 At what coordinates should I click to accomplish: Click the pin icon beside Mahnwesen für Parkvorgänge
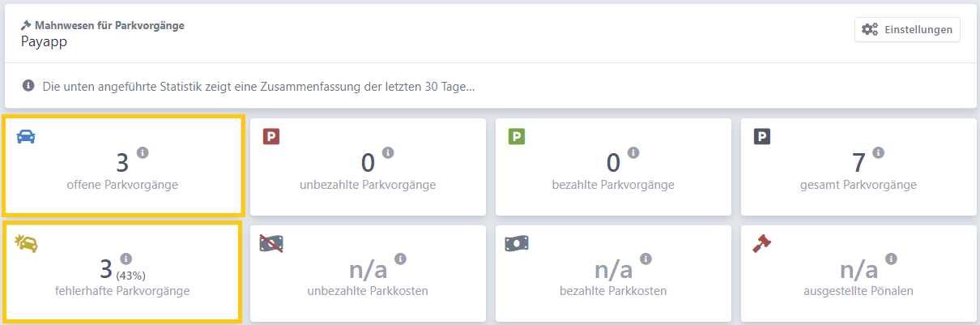[x=26, y=26]
